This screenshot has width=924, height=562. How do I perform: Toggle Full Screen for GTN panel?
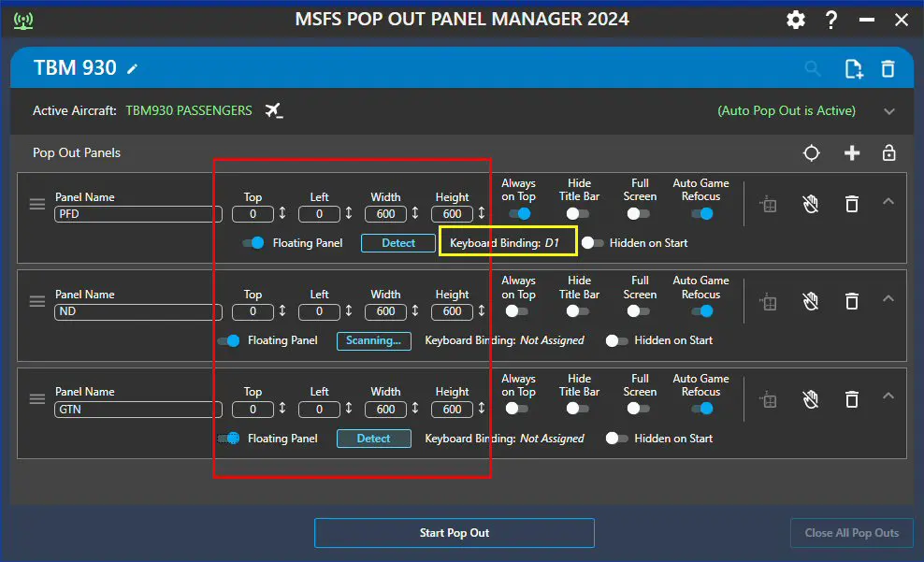click(638, 409)
